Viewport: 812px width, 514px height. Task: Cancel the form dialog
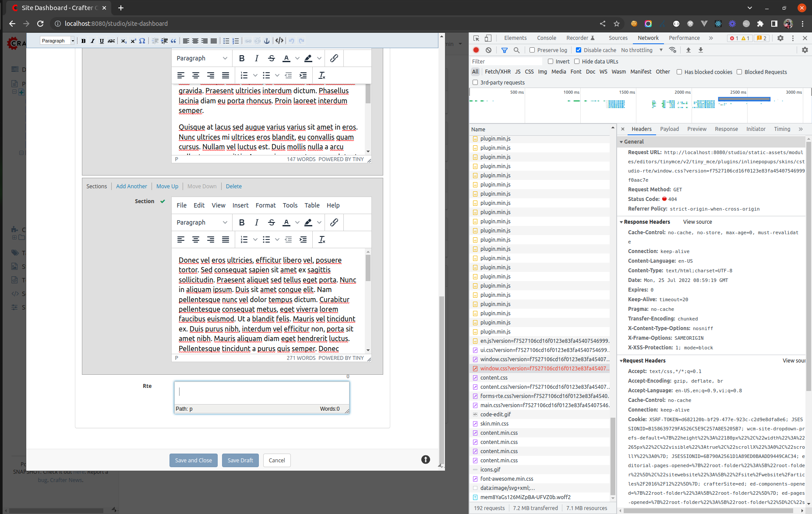pos(277,460)
